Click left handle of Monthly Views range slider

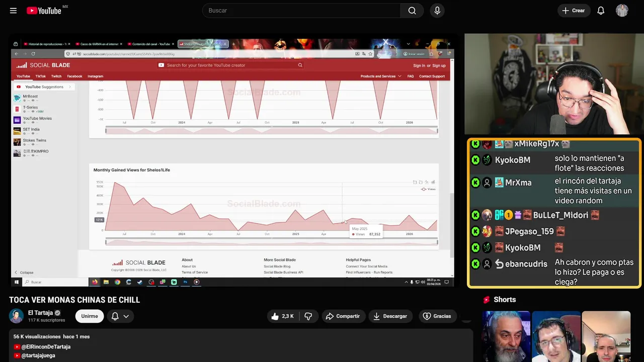[106, 242]
